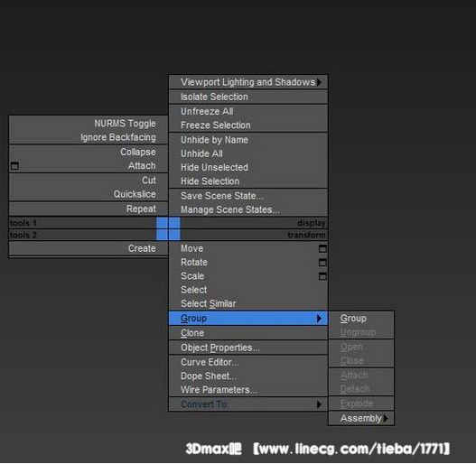Click Attach in the Group submenu

pos(361,376)
